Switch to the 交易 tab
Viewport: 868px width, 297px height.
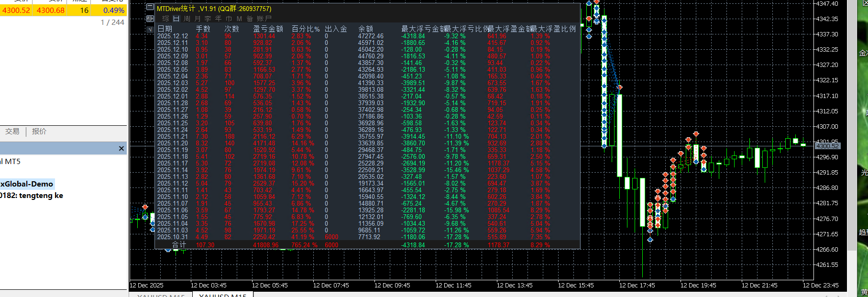[x=12, y=132]
